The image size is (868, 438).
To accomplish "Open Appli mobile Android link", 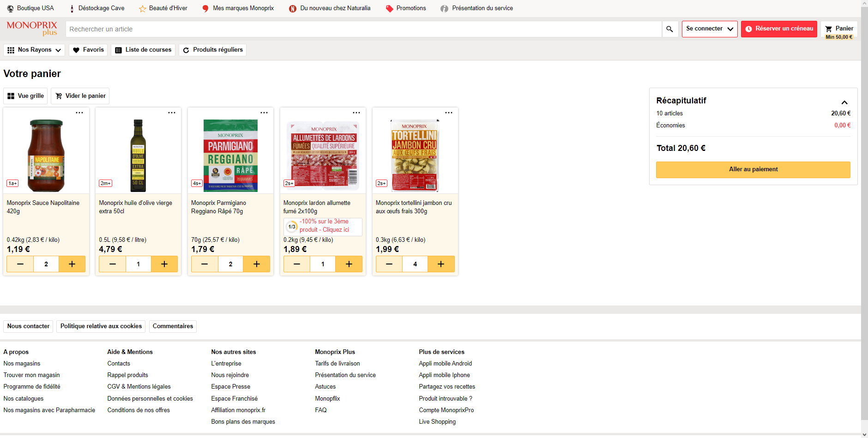I will 446,364.
